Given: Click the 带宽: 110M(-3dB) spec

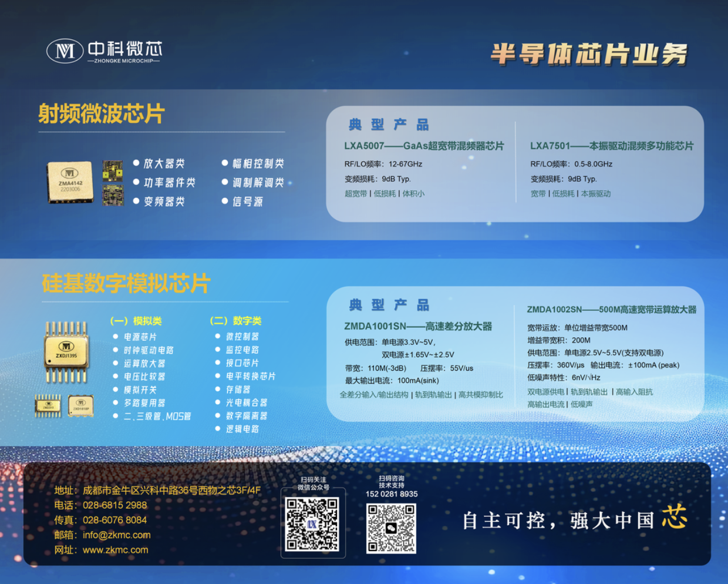Looking at the screenshot, I should (376, 368).
